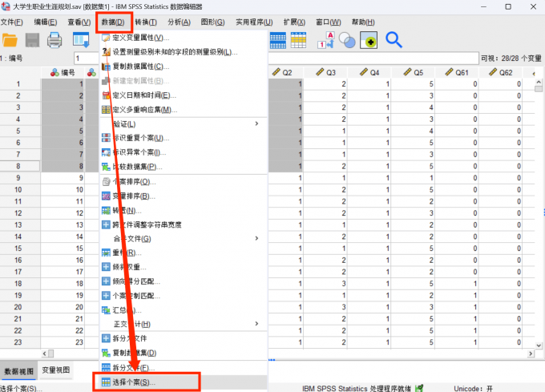Choose 个案控制匹配... menu item

click(184, 296)
